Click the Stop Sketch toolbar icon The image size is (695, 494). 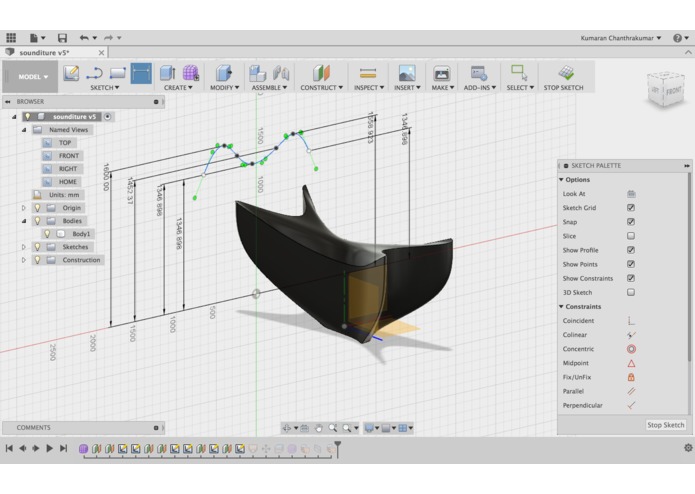tap(566, 73)
